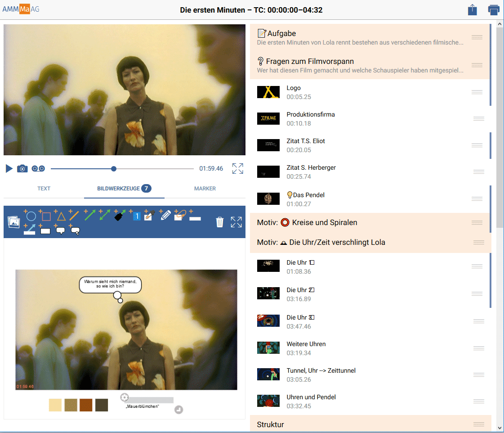This screenshot has height=433, width=504.
Task: Add a speech bubble to the image
Action: (x=60, y=230)
